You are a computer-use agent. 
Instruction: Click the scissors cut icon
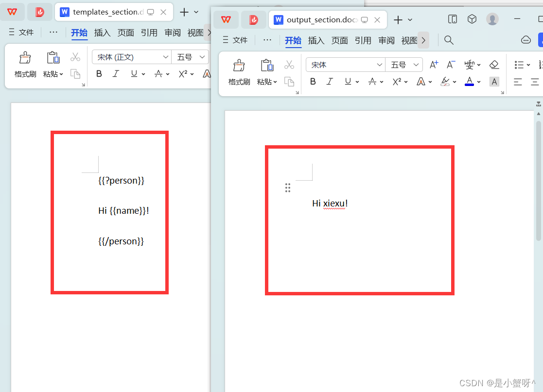point(289,64)
